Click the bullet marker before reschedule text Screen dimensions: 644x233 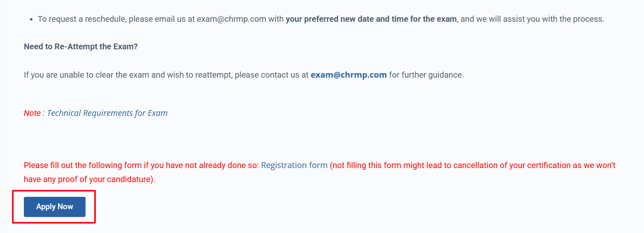(x=32, y=19)
